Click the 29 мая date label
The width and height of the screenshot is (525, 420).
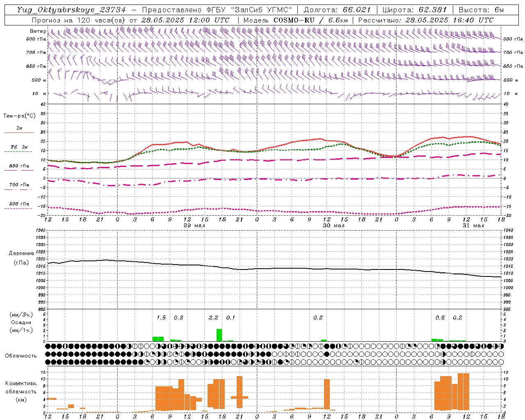pos(194,225)
